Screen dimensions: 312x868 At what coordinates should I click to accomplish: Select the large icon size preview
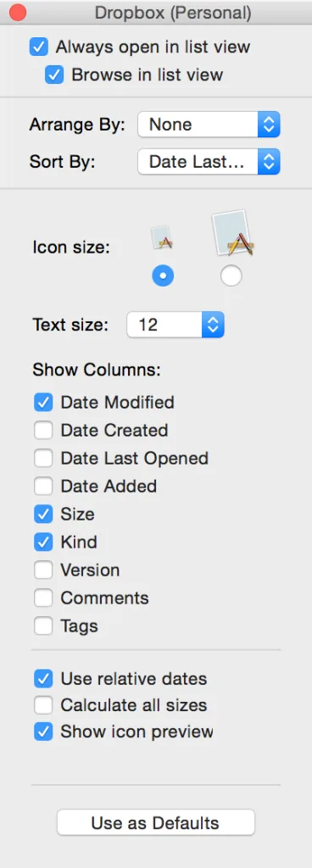tap(232, 233)
